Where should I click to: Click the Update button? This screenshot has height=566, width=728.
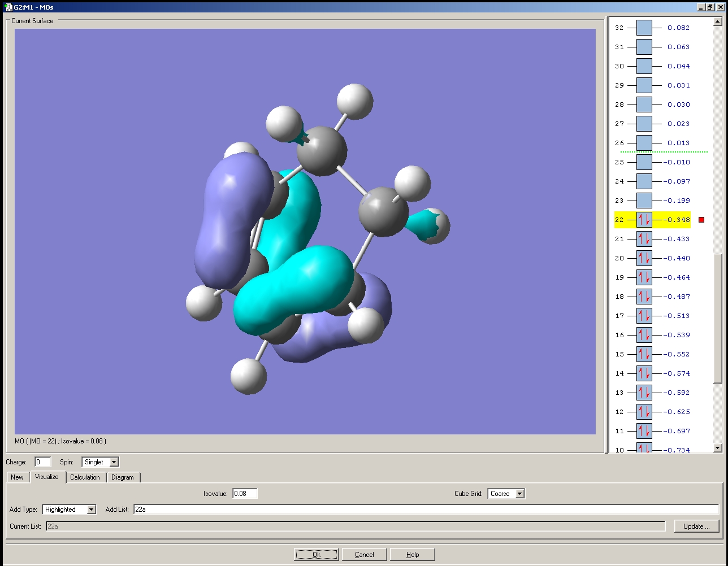click(x=696, y=526)
